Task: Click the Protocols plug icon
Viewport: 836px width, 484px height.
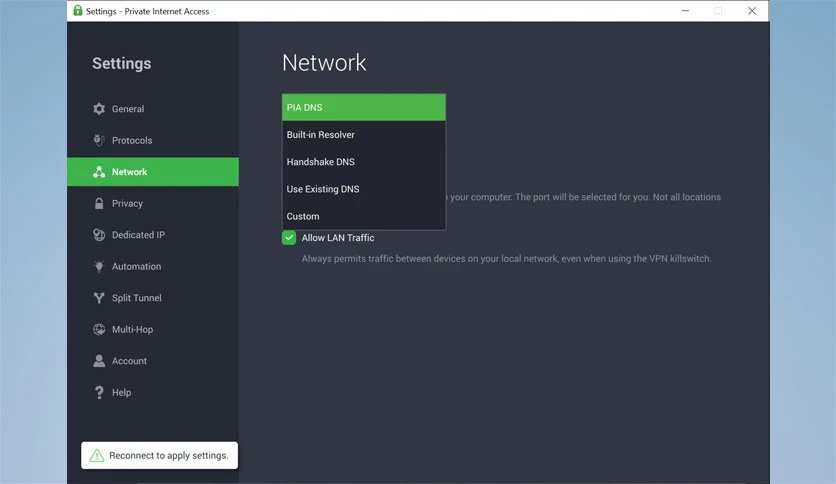Action: pos(99,140)
